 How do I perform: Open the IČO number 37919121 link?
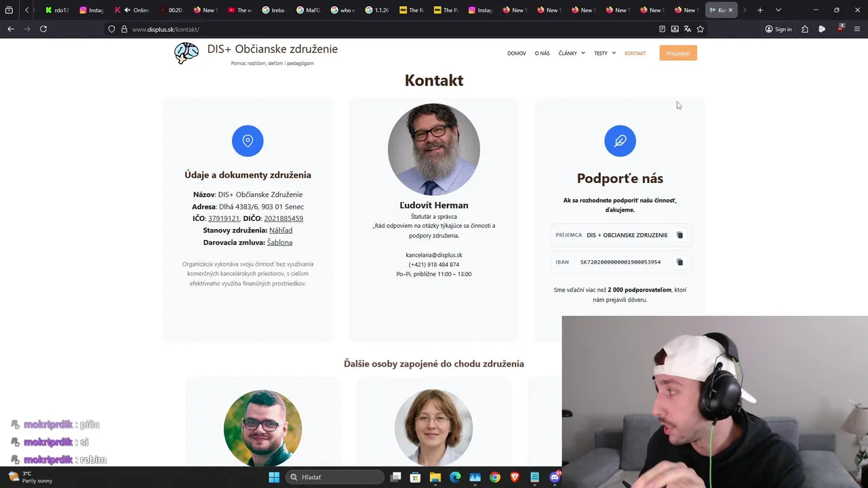[224, 218]
